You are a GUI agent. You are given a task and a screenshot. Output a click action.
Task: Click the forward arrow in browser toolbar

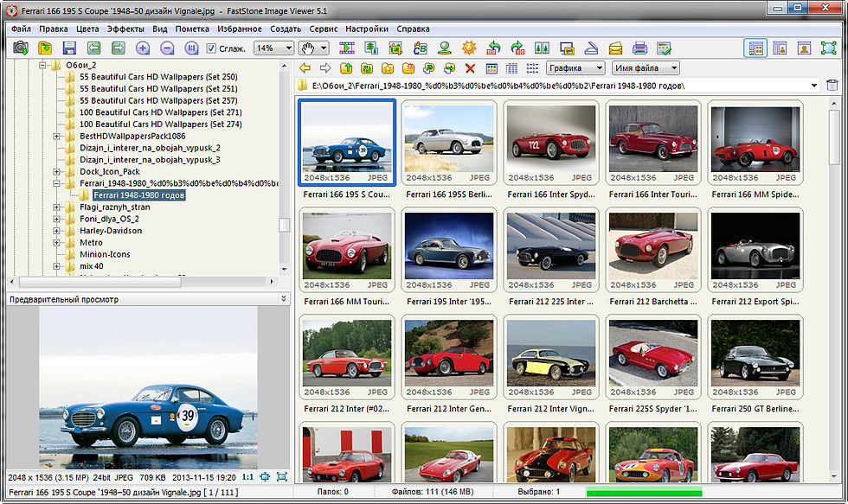click(x=325, y=68)
